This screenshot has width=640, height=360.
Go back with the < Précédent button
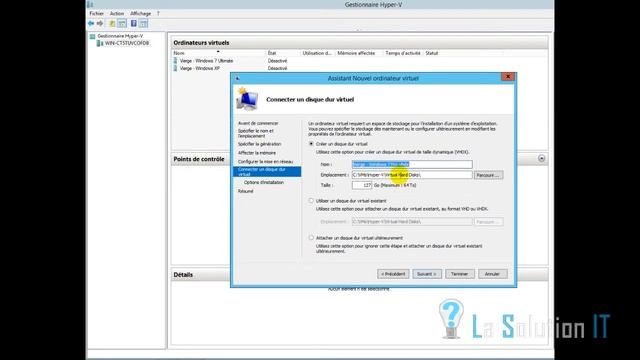[393, 274]
